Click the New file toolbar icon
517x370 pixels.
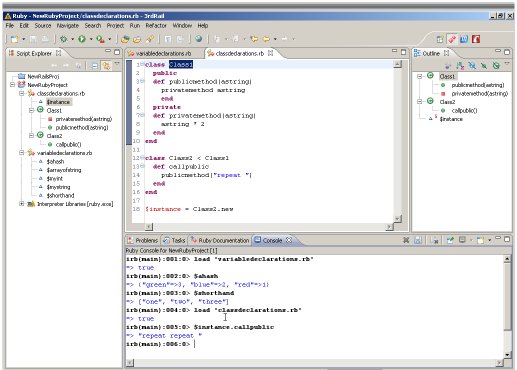14,39
